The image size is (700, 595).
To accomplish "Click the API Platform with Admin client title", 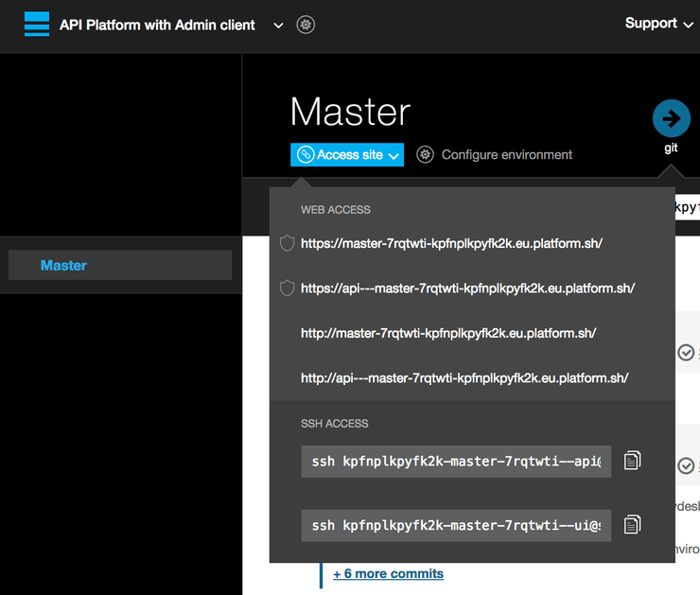I will [x=157, y=25].
